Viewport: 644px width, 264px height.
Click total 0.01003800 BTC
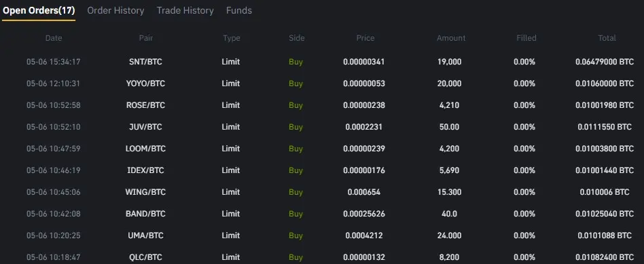(x=605, y=149)
